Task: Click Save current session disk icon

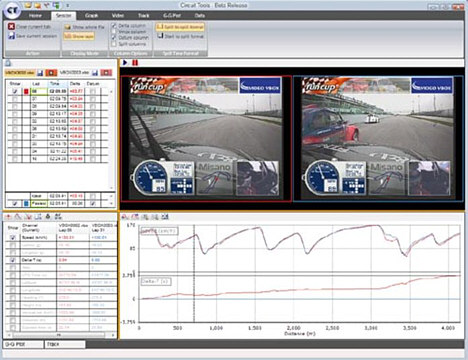Action: (11, 36)
